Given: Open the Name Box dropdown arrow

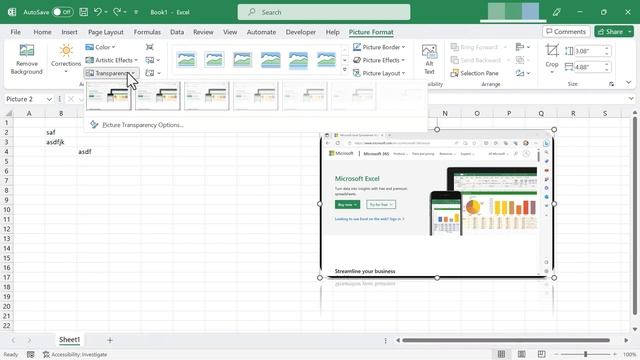Looking at the screenshot, I should point(49,99).
